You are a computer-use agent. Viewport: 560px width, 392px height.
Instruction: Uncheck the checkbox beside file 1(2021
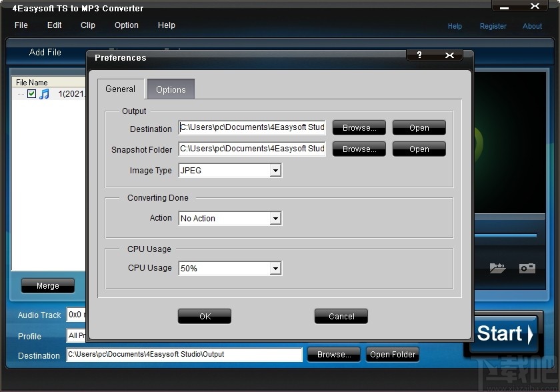(31, 93)
